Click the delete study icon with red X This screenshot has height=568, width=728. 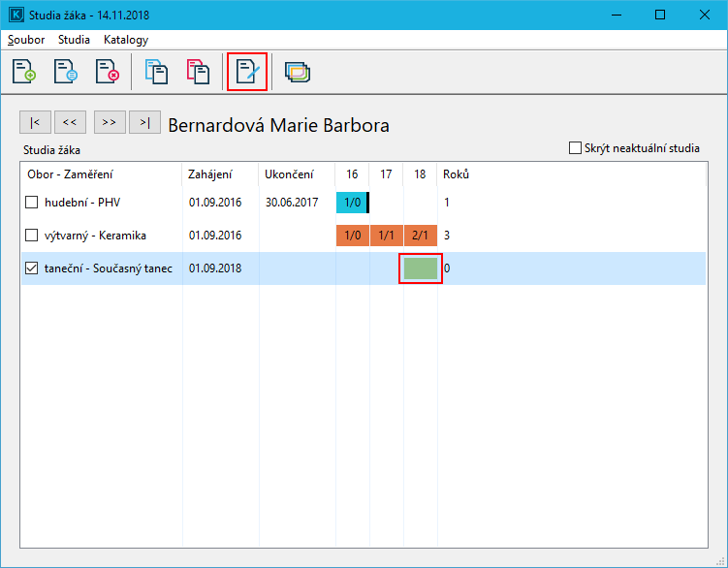pos(107,73)
